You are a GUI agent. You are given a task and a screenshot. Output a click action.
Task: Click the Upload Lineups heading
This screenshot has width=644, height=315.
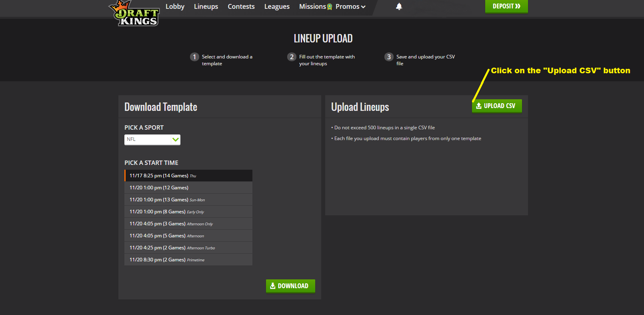pos(360,107)
